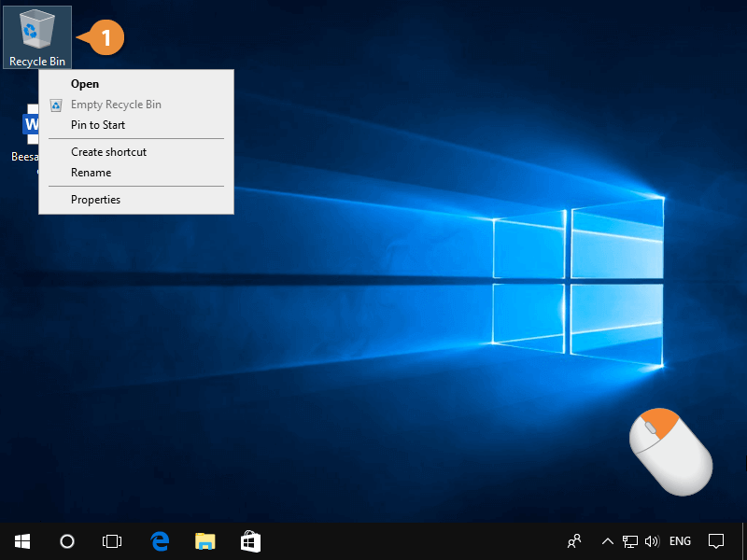The height and width of the screenshot is (560, 747).
Task: Open Properties from the context menu
Action: click(95, 200)
